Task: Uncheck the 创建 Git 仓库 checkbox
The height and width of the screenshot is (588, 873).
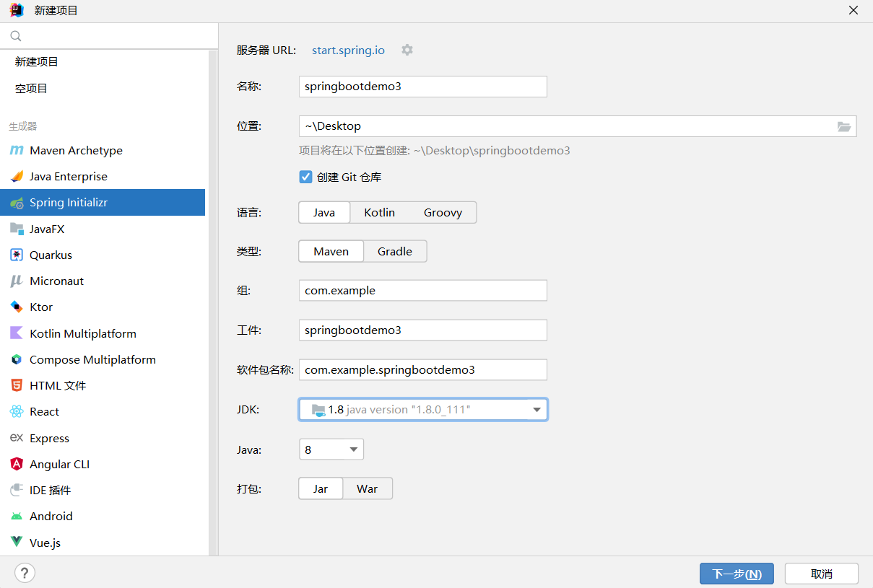Action: coord(305,177)
